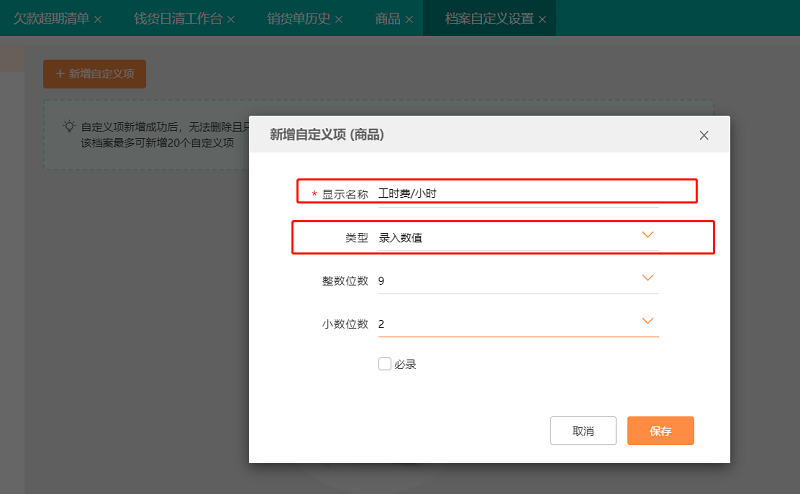Click the 新增自定义项 button
800x494 pixels.
click(95, 74)
